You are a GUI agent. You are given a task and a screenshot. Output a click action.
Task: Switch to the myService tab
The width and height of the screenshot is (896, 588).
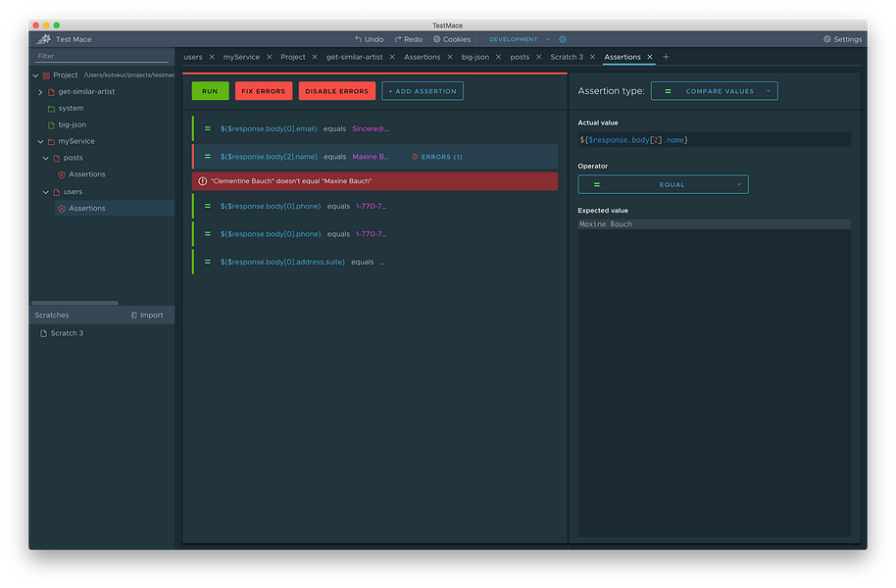pyautogui.click(x=241, y=57)
